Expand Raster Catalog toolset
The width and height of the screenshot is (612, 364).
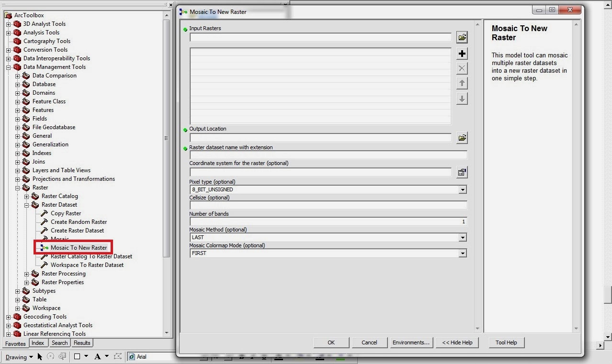[26, 197]
